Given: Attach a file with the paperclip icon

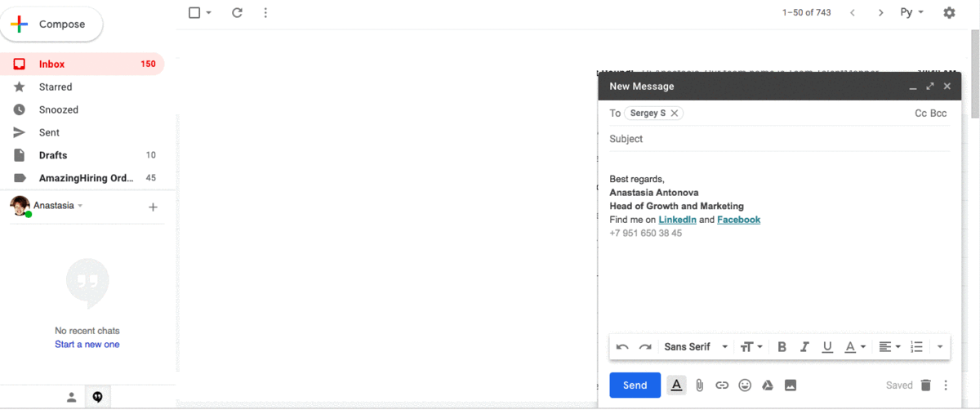Looking at the screenshot, I should (x=700, y=385).
